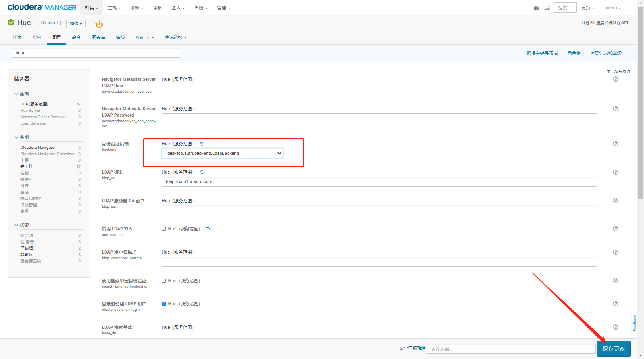
Task: Enable the 启用 LDAP TLS checkbox
Action: point(164,229)
